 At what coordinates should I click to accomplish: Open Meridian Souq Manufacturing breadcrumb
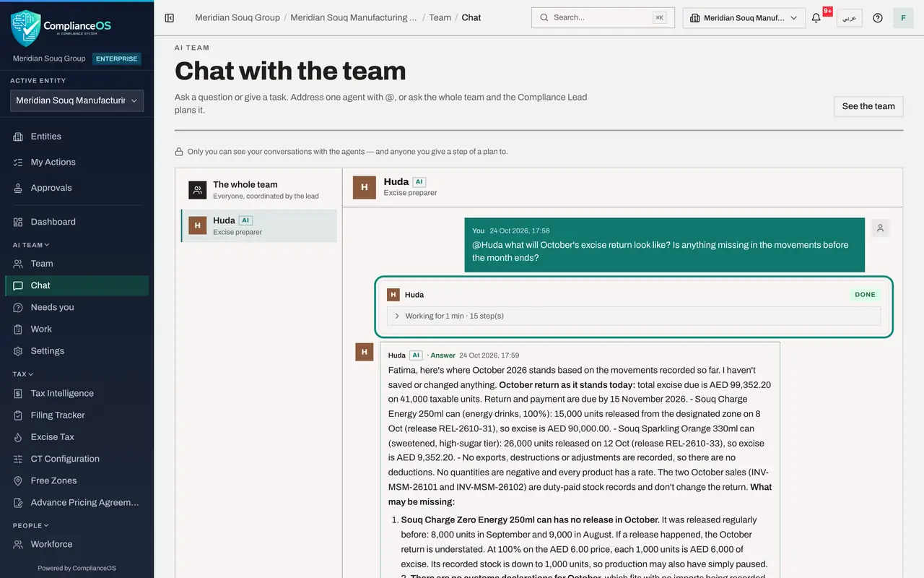(x=354, y=17)
